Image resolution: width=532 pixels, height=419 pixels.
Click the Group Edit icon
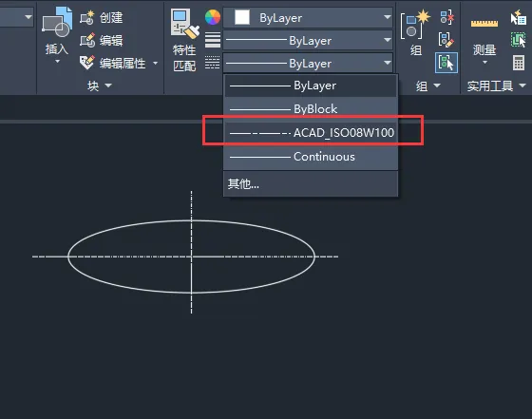[x=446, y=40]
